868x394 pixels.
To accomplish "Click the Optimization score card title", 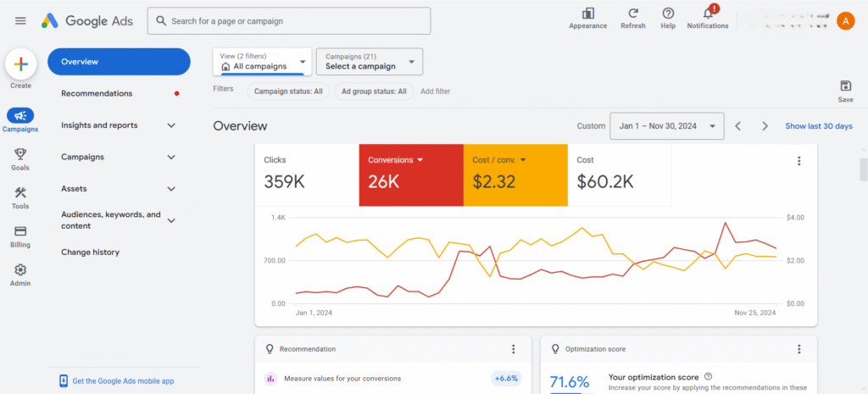I will (x=596, y=349).
